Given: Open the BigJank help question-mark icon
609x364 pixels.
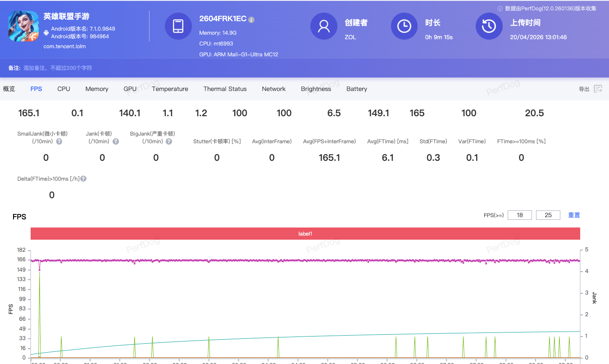Looking at the screenshot, I should point(169,141).
